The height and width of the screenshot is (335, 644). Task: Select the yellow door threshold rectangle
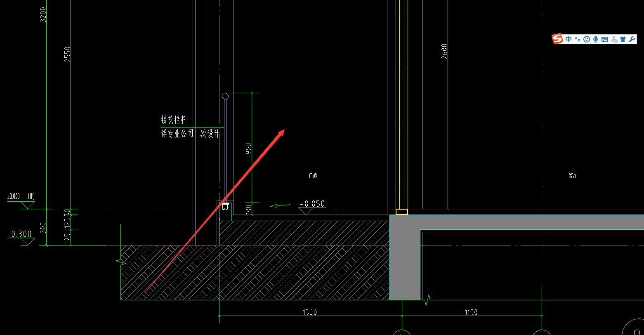[x=402, y=212]
